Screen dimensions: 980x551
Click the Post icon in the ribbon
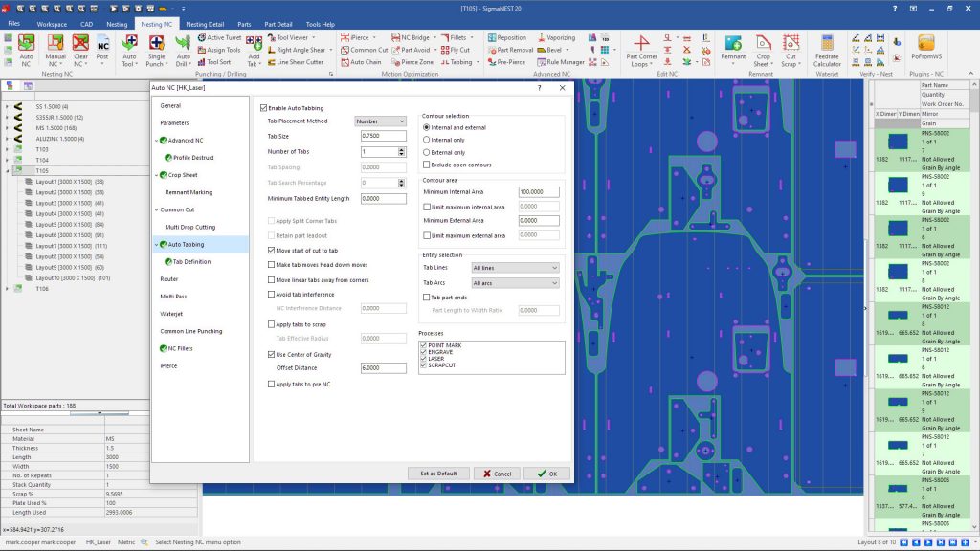103,45
